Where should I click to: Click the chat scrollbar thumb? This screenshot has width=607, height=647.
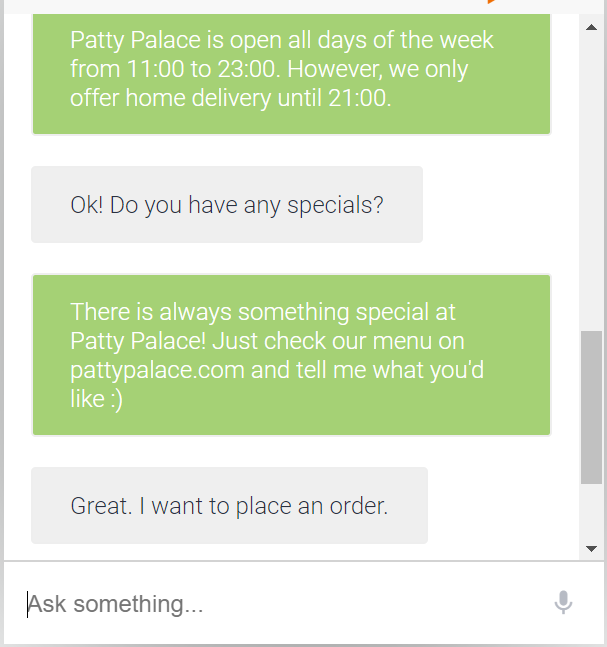tap(591, 407)
